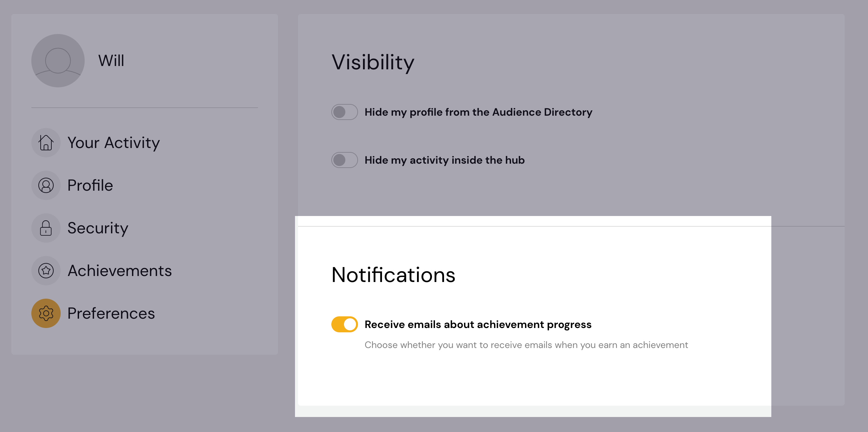The height and width of the screenshot is (432, 868).
Task: Open the Security settings page
Action: click(98, 228)
